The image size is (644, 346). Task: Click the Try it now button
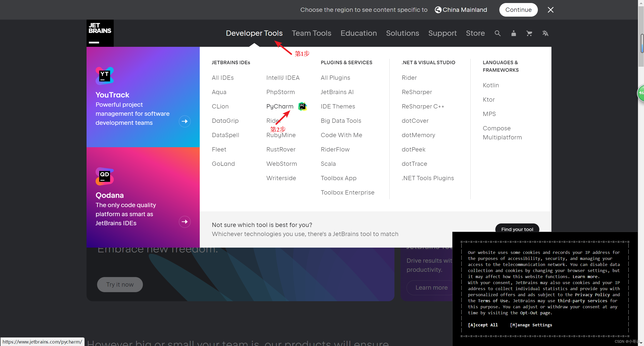pyautogui.click(x=120, y=284)
